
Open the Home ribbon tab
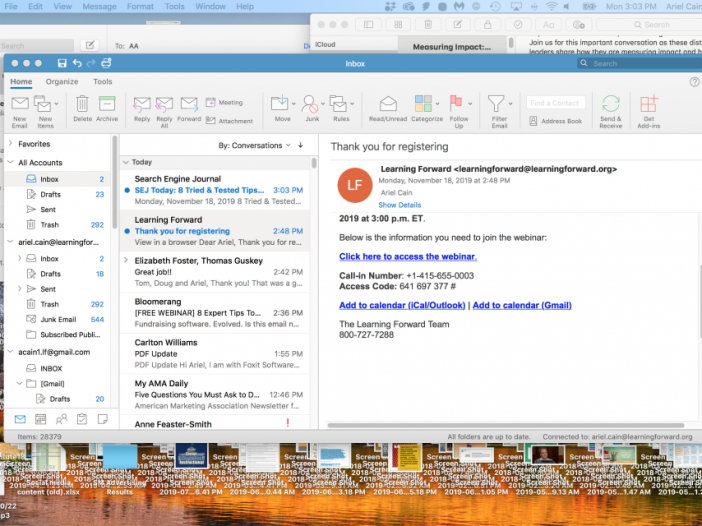pos(21,81)
